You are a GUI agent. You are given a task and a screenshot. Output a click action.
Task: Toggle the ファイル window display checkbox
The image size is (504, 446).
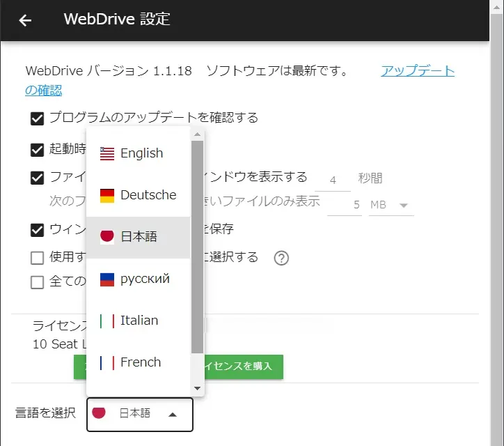point(38,178)
